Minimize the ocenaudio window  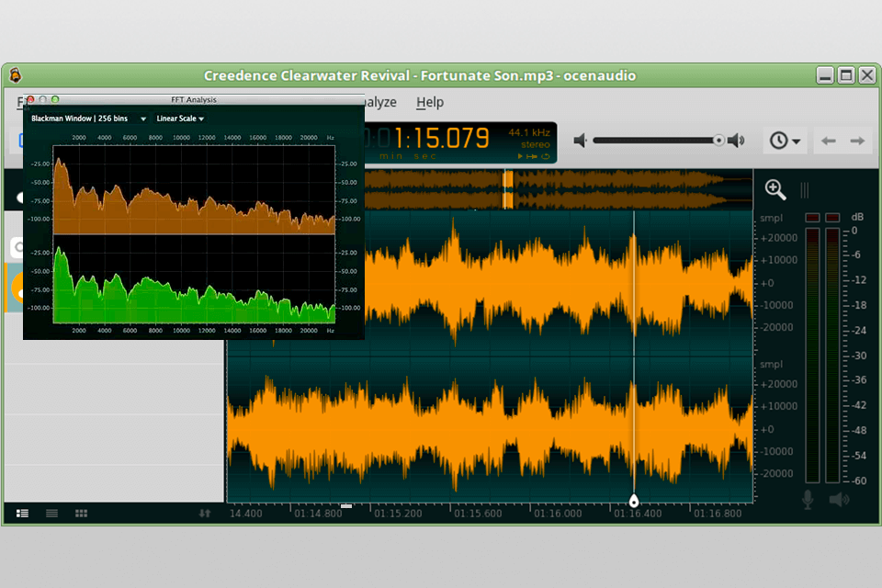(x=825, y=75)
